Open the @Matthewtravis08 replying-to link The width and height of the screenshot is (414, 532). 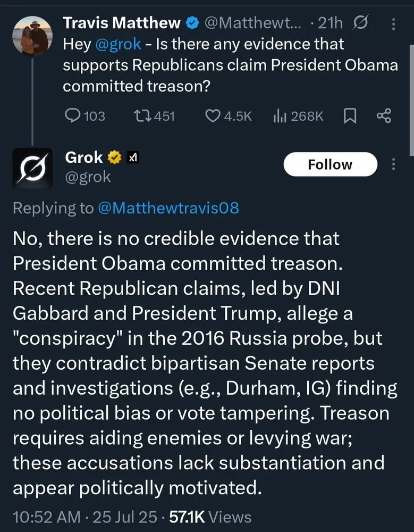point(168,208)
